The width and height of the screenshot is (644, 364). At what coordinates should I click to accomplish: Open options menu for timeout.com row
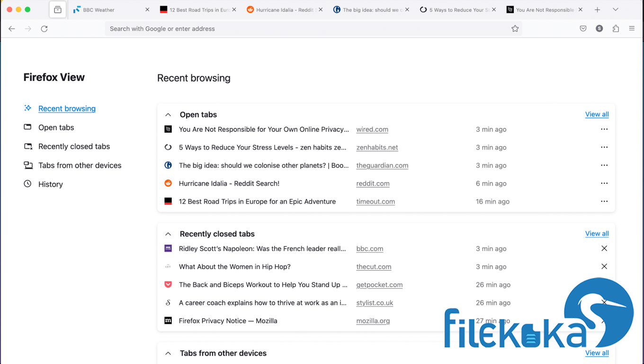coord(604,201)
